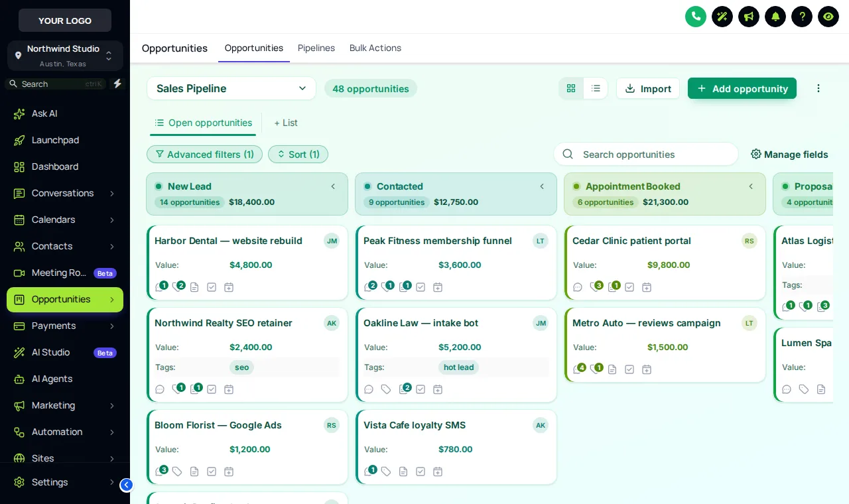Image resolution: width=849 pixels, height=504 pixels.
Task: Click the + List tab
Action: (286, 123)
